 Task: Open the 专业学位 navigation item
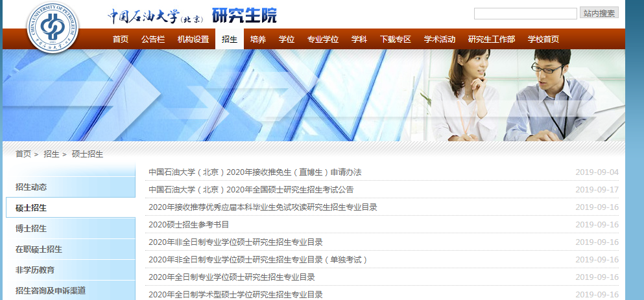click(x=323, y=40)
